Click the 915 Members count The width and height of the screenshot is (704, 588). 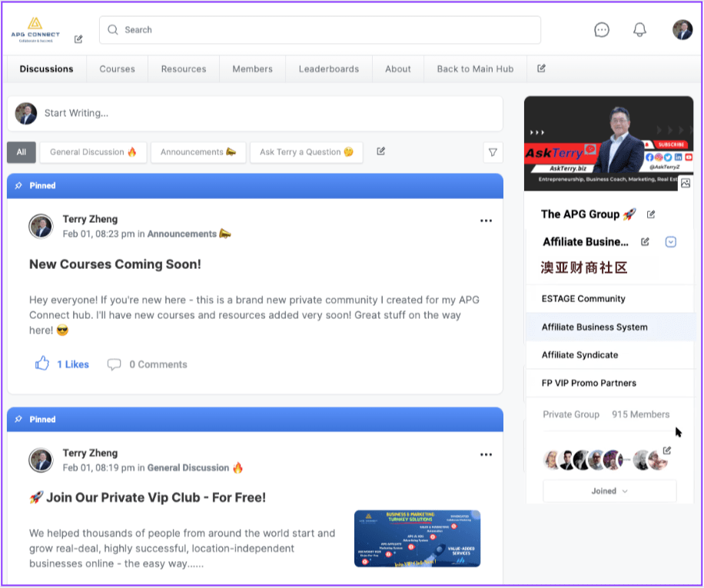[640, 414]
